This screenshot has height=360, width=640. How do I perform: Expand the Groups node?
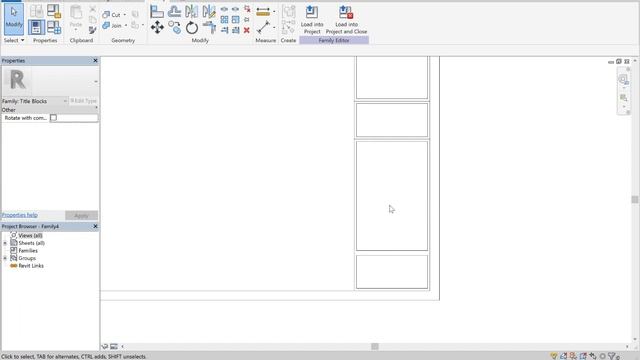[x=5, y=258]
